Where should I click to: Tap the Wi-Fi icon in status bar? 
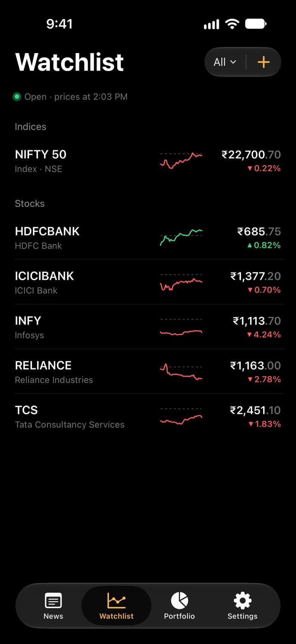click(232, 24)
